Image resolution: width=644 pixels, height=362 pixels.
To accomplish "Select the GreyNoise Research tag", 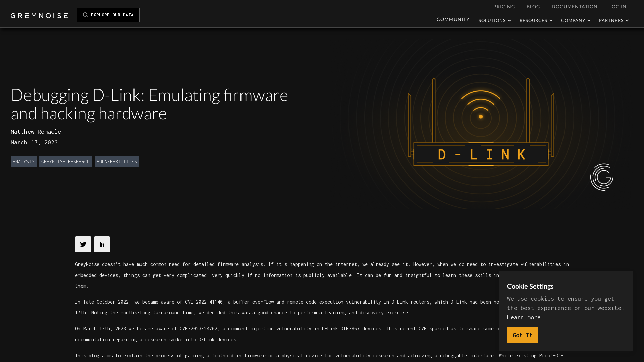I will point(65,162).
